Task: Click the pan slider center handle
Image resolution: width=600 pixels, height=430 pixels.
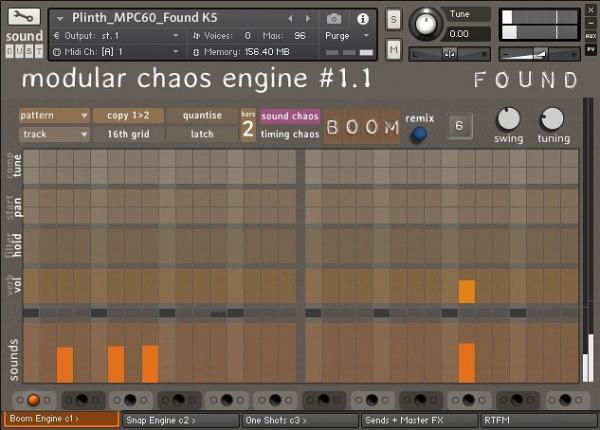Action: coord(450,54)
